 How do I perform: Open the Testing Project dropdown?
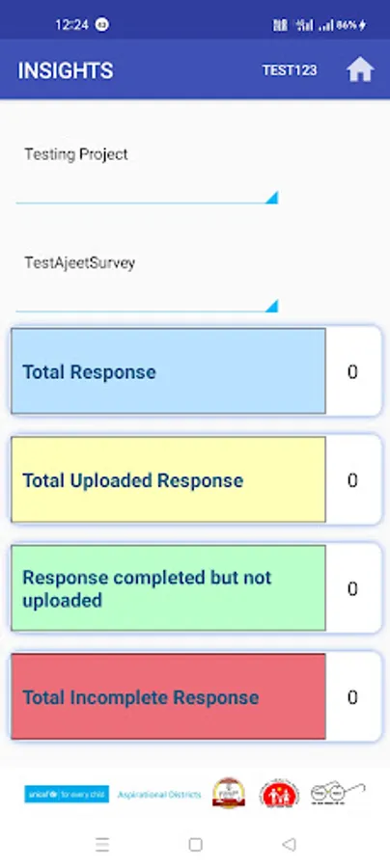[147, 174]
